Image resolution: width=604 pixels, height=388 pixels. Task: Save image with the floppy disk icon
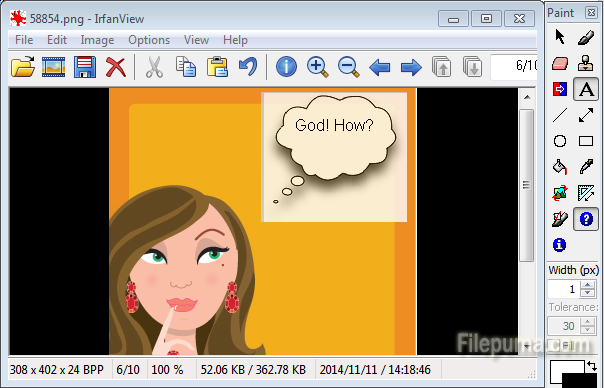click(84, 67)
